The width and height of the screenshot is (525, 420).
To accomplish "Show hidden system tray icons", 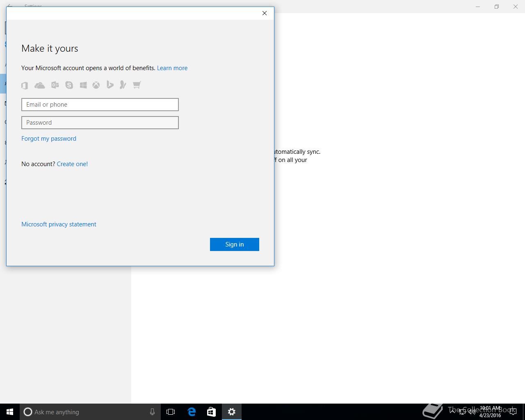I will tap(452, 411).
